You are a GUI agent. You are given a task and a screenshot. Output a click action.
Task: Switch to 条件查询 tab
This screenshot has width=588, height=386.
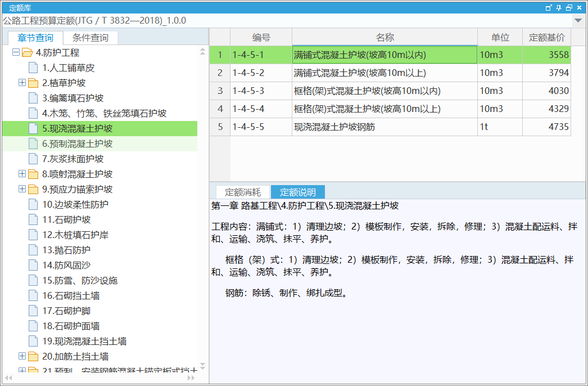point(91,38)
